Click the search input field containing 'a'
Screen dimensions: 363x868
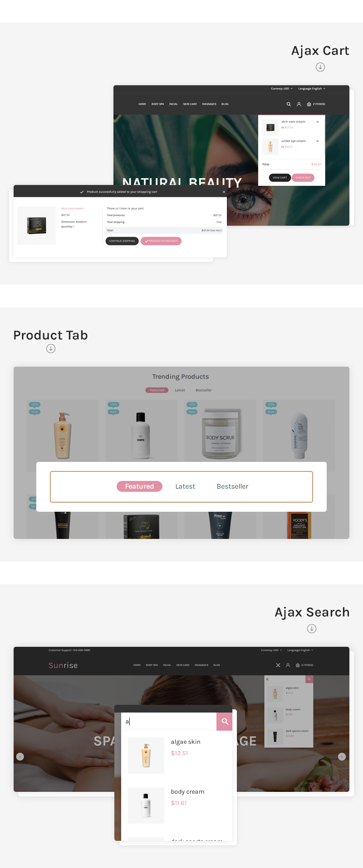(x=169, y=721)
